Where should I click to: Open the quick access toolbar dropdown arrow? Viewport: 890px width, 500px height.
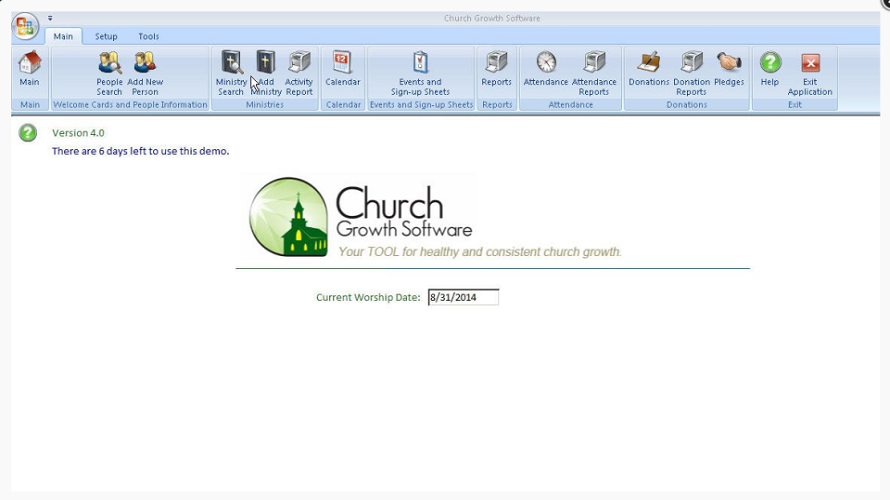pos(50,18)
